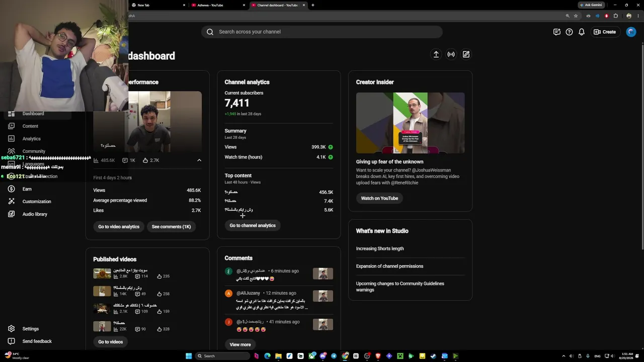
Task: Click the Go live broadcast icon
Action: coord(451,54)
